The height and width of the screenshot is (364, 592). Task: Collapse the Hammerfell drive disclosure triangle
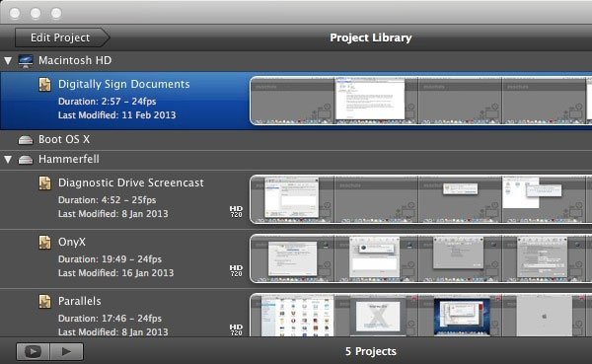point(8,160)
